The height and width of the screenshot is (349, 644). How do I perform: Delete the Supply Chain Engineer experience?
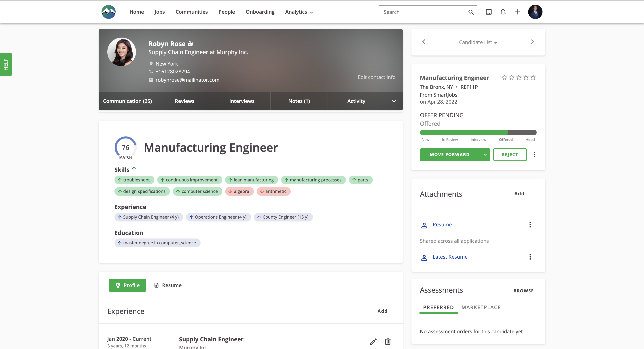[x=388, y=341]
